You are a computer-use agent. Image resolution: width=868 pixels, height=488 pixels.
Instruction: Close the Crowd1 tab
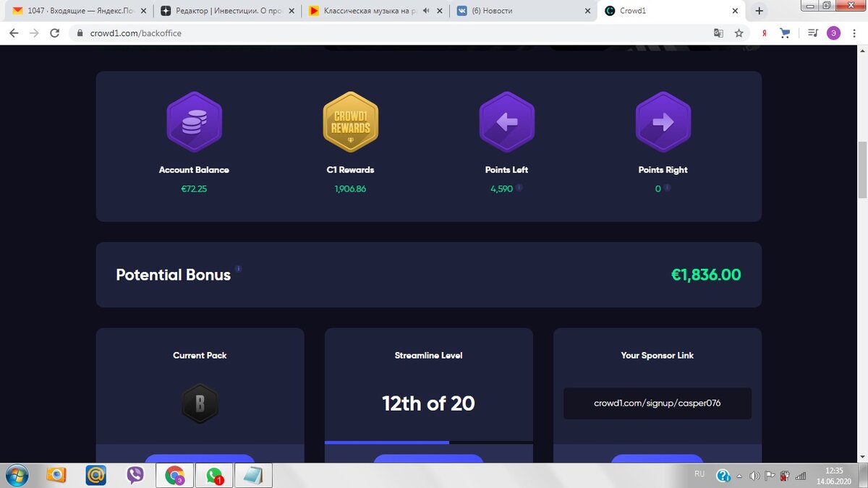[735, 11]
